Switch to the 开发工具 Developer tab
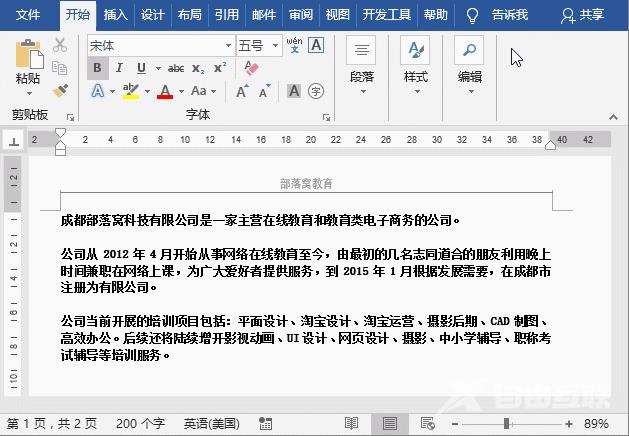 click(387, 15)
